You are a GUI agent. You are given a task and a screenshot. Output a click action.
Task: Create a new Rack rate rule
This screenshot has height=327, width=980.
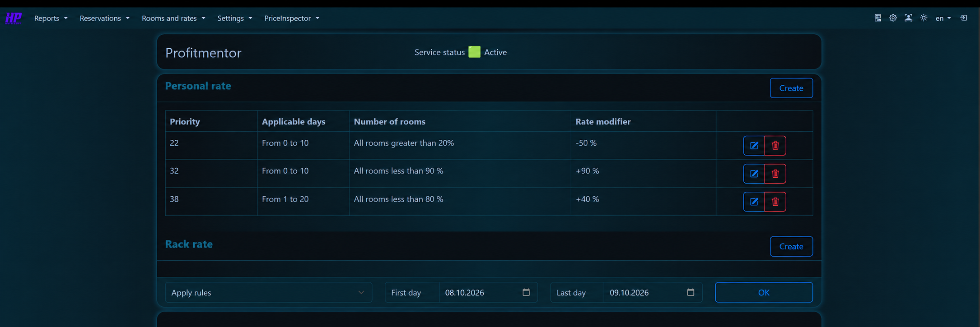[x=791, y=246]
